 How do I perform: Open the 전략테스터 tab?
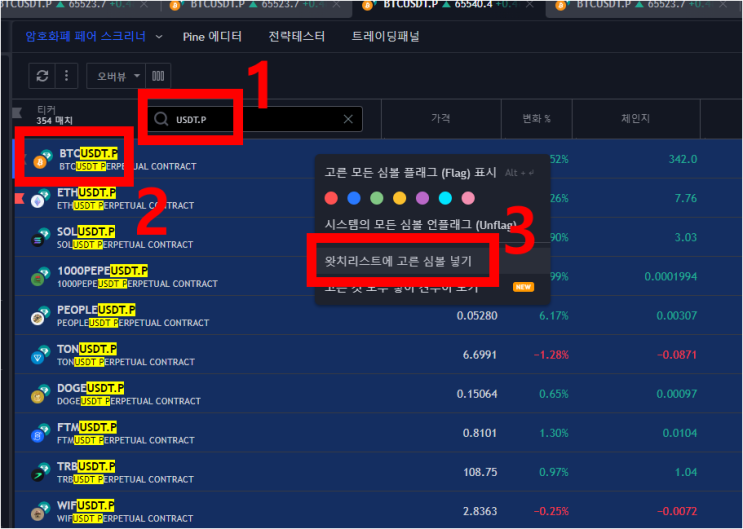point(297,36)
